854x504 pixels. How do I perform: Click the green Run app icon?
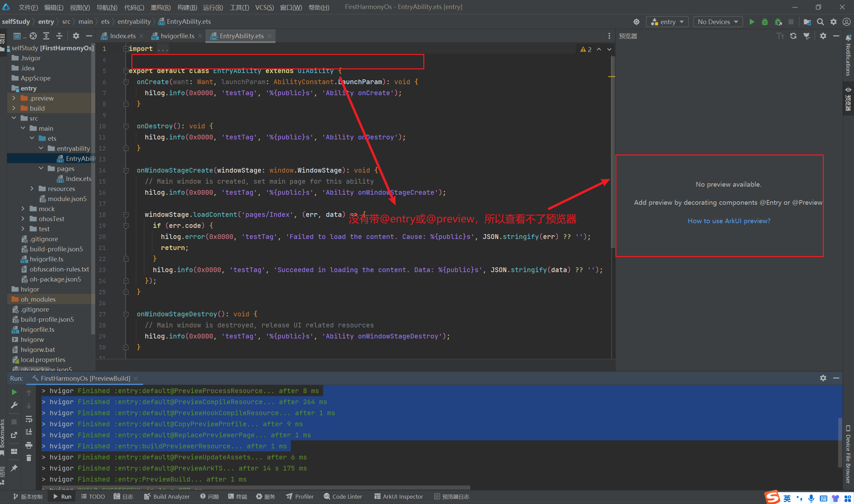click(x=751, y=22)
